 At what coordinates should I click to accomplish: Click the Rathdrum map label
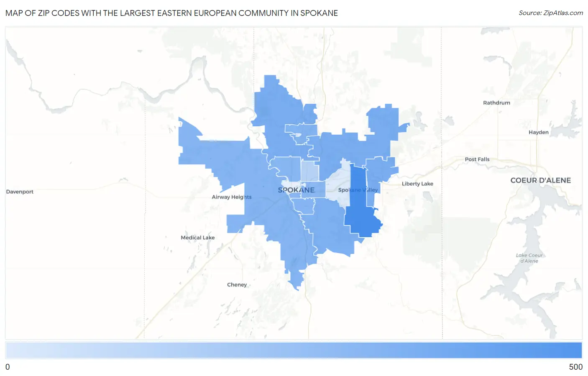496,102
